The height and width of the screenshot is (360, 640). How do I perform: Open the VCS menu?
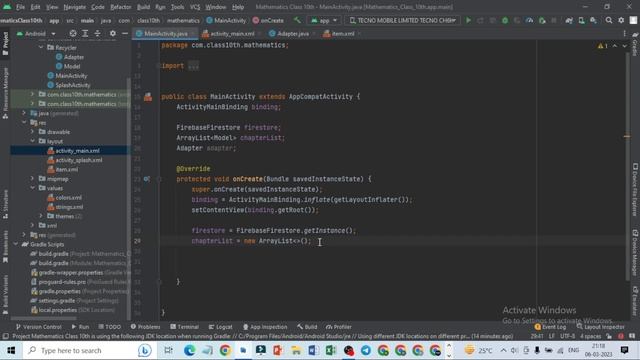(195, 7)
